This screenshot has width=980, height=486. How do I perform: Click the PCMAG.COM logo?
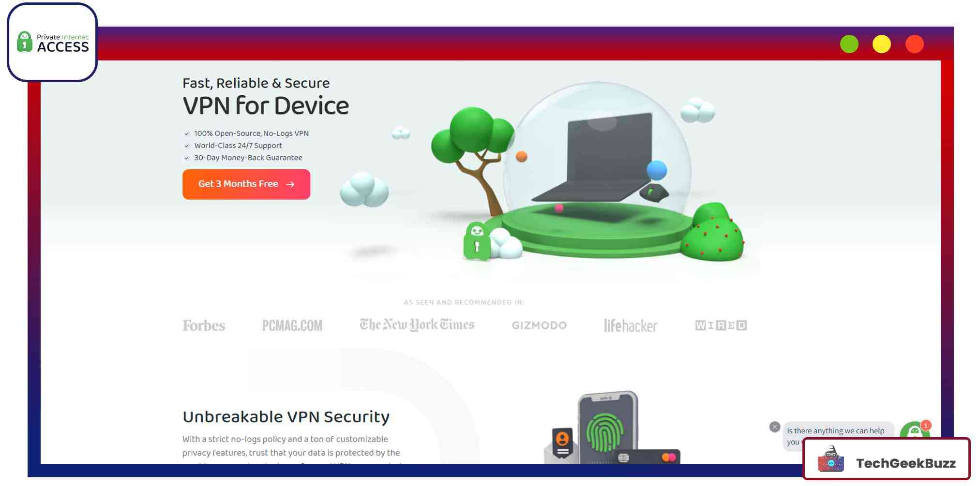292,325
